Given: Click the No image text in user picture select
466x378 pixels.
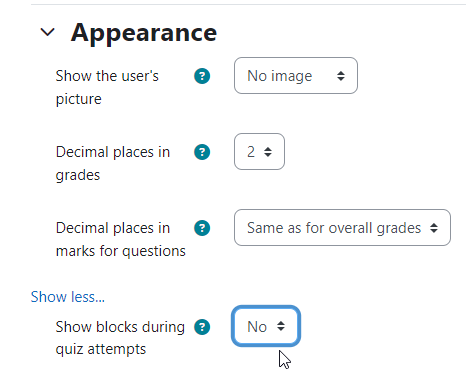Looking at the screenshot, I should [280, 76].
